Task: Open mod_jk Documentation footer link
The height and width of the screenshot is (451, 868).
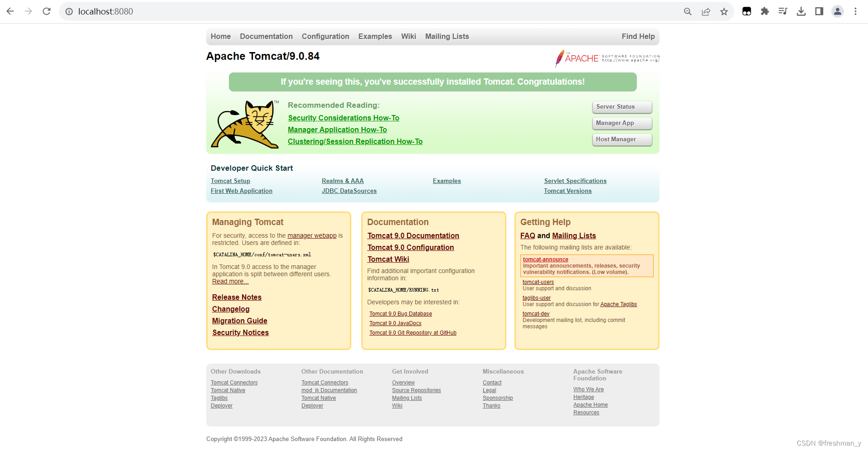Action: [329, 390]
